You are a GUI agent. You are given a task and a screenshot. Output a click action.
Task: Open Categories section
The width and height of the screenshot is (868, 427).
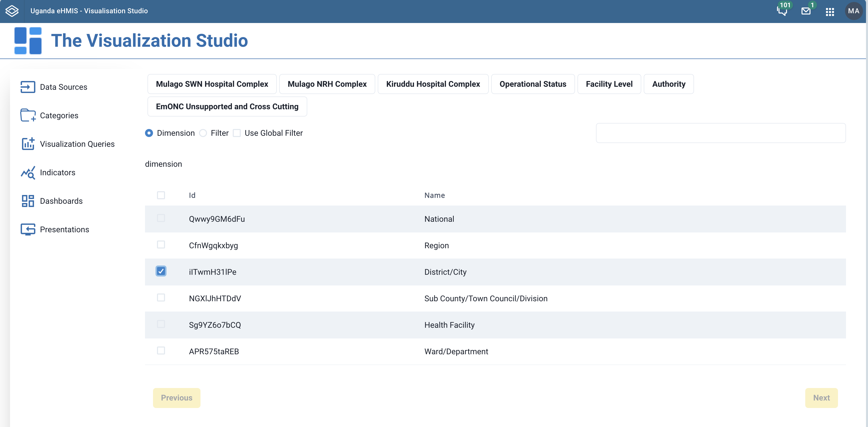click(59, 115)
